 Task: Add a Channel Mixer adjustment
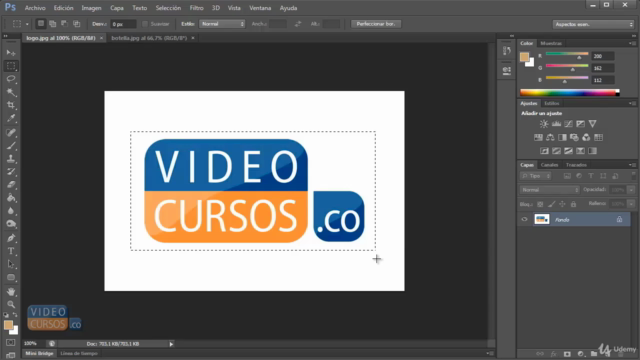click(x=587, y=138)
